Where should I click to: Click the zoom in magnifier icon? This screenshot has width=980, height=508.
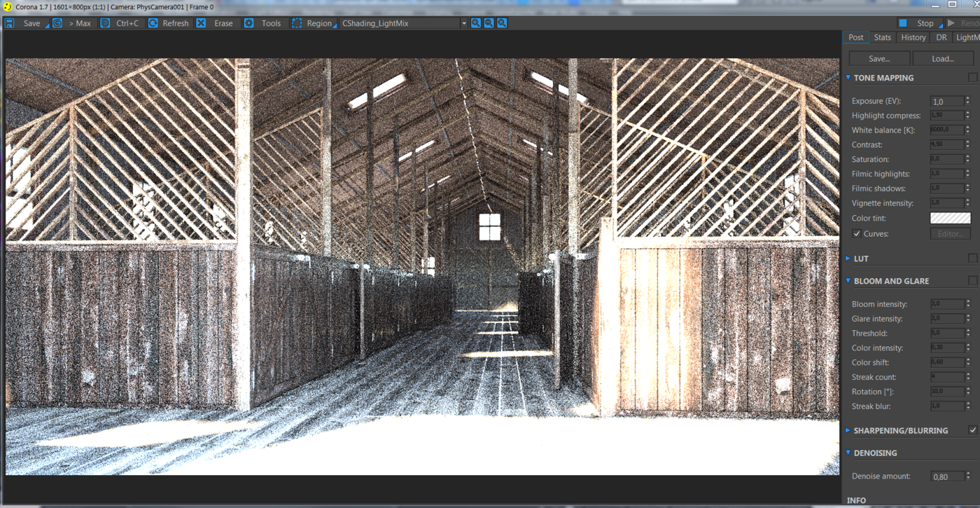pyautogui.click(x=476, y=23)
